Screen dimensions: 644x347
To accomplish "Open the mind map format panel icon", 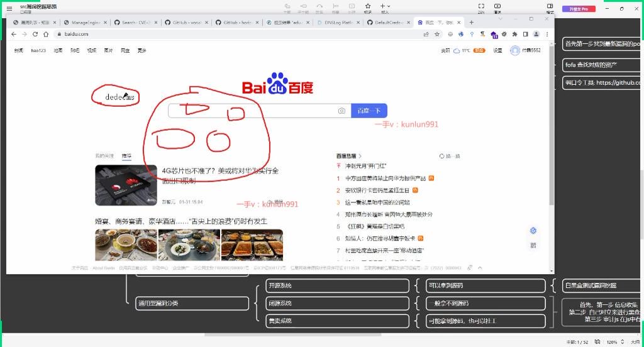I will point(550,6).
